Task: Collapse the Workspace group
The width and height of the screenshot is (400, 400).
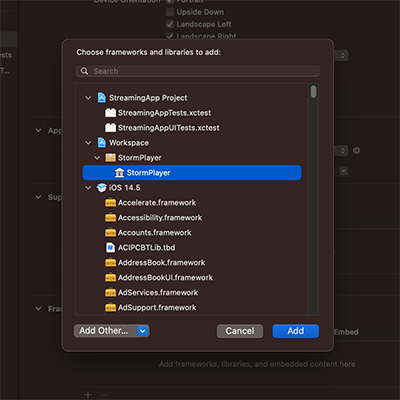Action: coord(88,143)
